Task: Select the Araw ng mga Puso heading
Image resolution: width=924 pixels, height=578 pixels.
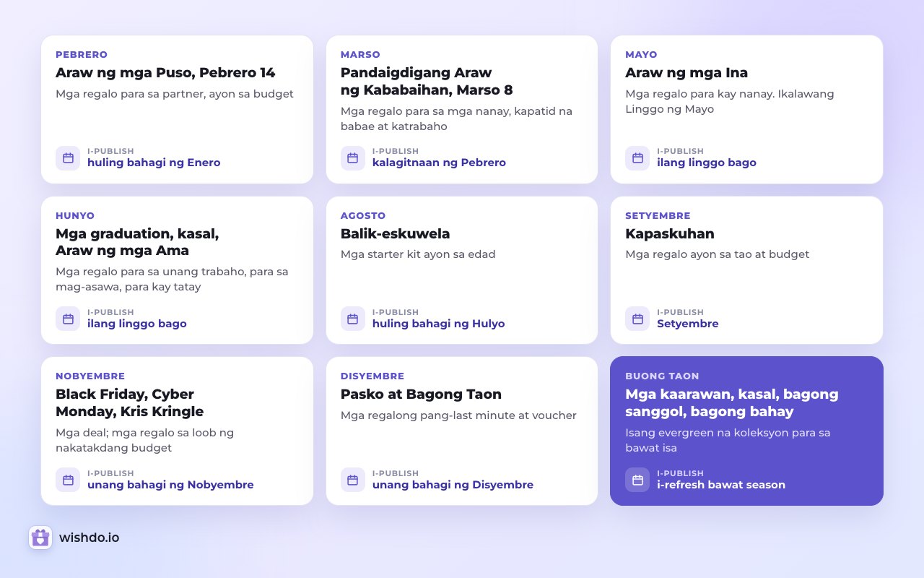Action: pyautogui.click(x=165, y=73)
